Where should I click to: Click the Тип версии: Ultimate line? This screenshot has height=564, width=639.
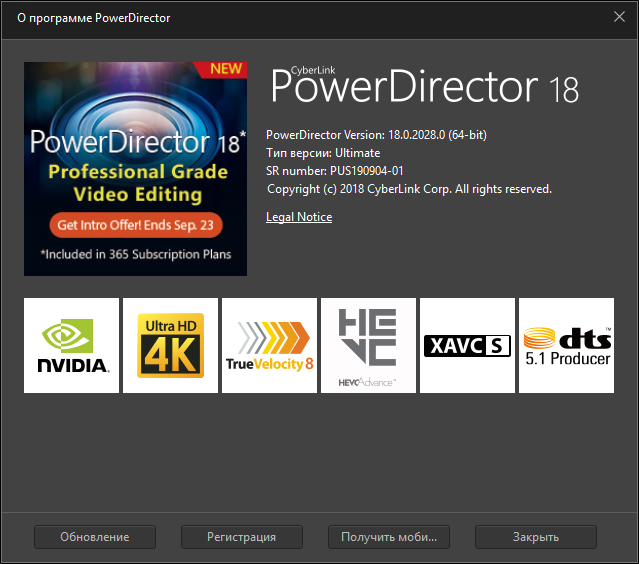coord(323,153)
